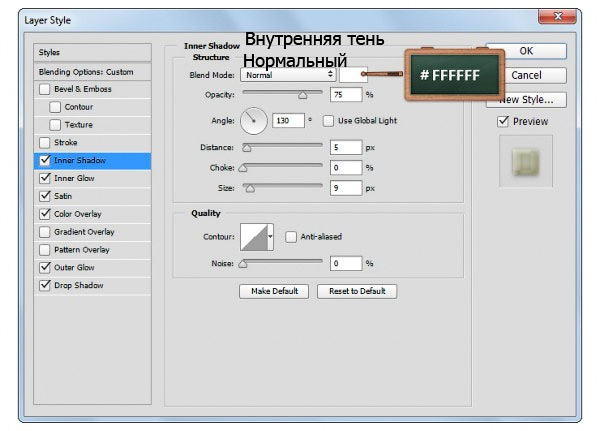Select the Outer Glow style label

click(74, 268)
